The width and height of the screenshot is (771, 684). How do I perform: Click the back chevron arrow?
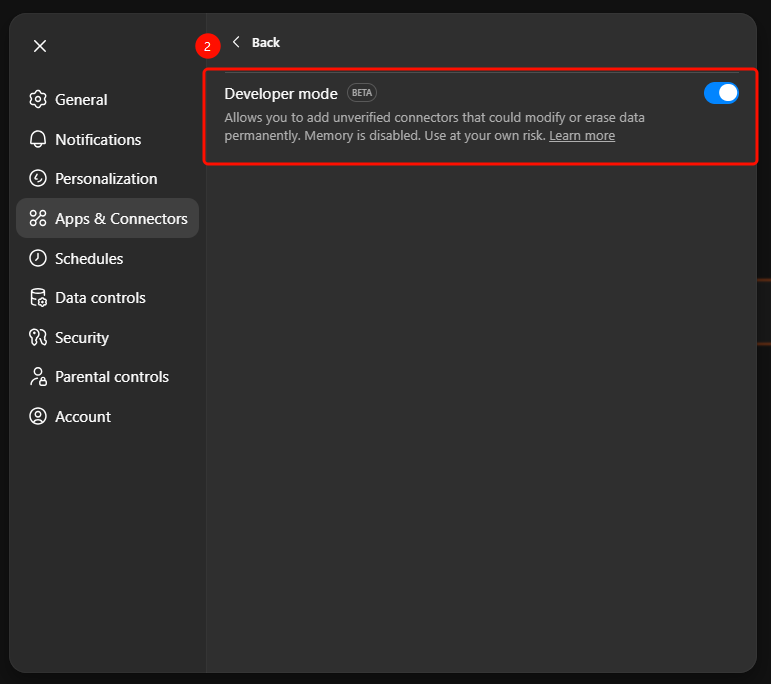click(236, 42)
